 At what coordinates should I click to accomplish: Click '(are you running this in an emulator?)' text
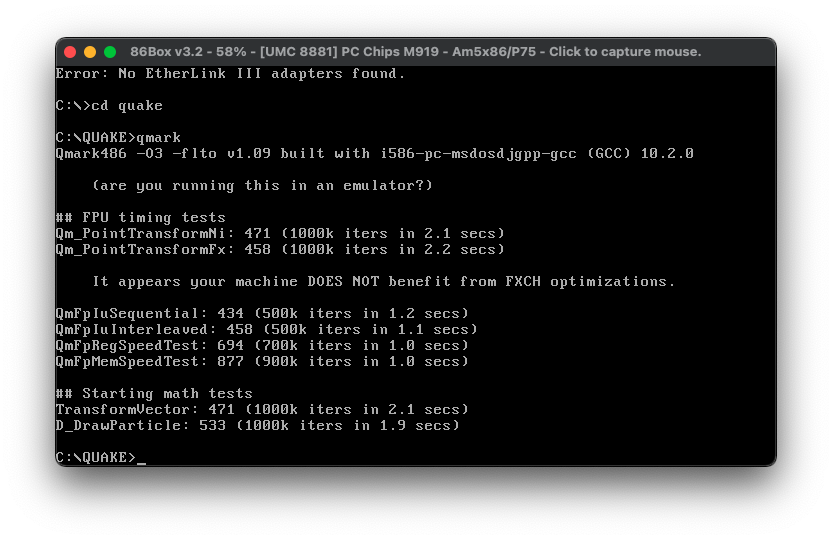click(x=262, y=185)
